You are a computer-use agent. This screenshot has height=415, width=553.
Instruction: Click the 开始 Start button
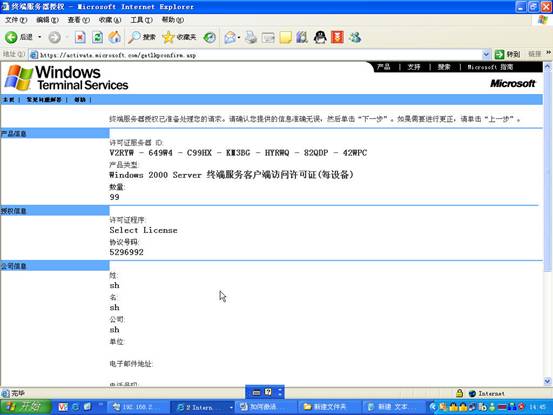(26, 407)
